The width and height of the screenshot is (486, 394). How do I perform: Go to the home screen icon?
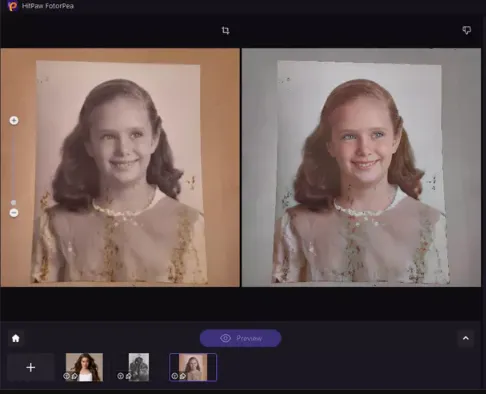(x=16, y=338)
